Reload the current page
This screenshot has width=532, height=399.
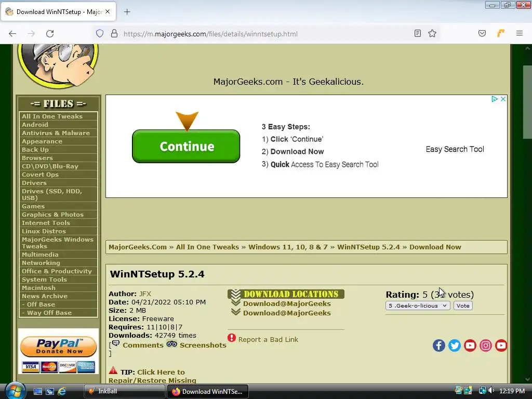50,34
